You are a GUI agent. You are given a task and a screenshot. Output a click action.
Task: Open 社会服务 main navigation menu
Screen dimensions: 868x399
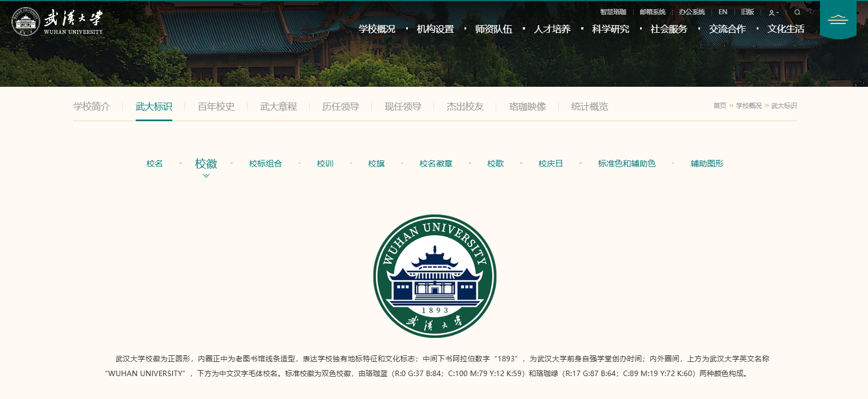point(669,29)
